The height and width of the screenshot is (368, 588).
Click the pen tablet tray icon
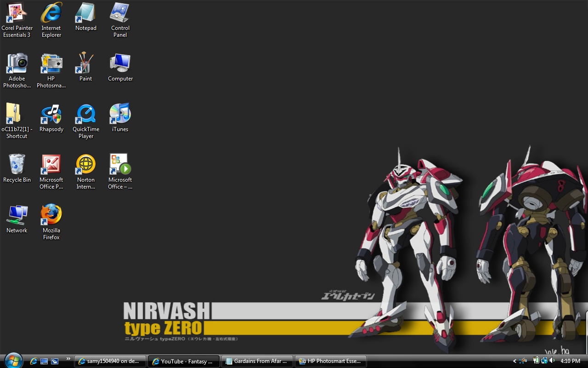(x=523, y=361)
